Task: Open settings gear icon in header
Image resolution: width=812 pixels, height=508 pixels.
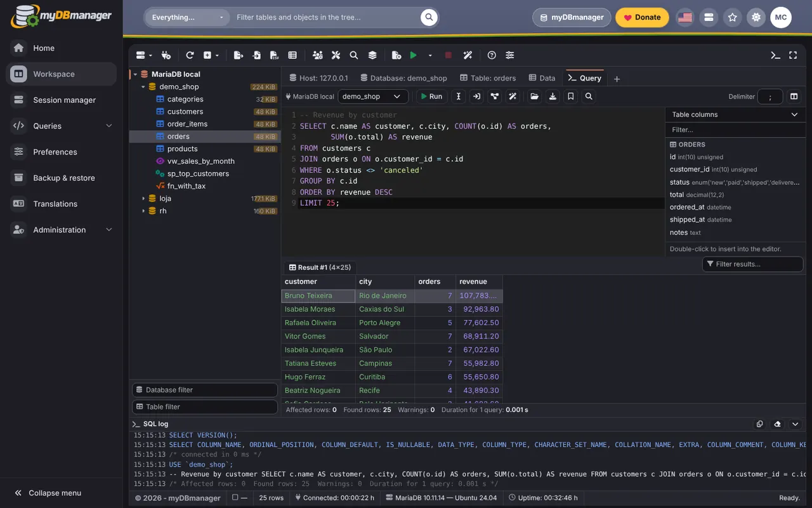Action: pos(756,18)
